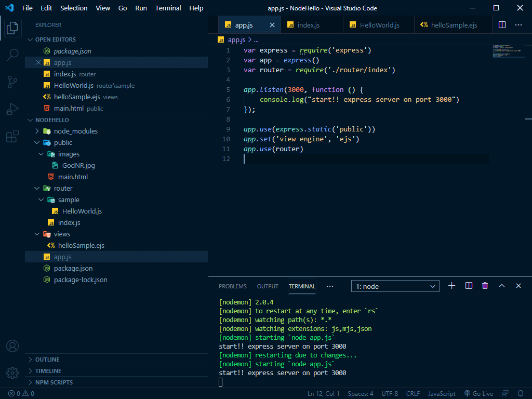Switch to the Output panel tab
This screenshot has height=399, width=532.
[x=268, y=286]
